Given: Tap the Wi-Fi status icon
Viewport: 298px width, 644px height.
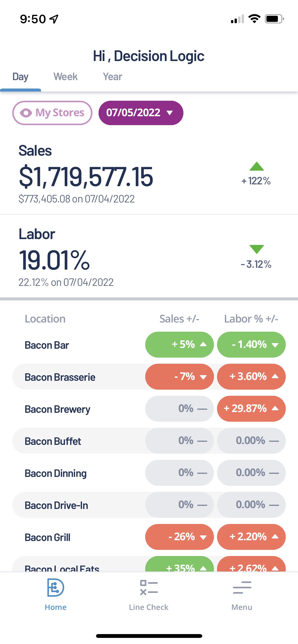Looking at the screenshot, I should [x=254, y=19].
